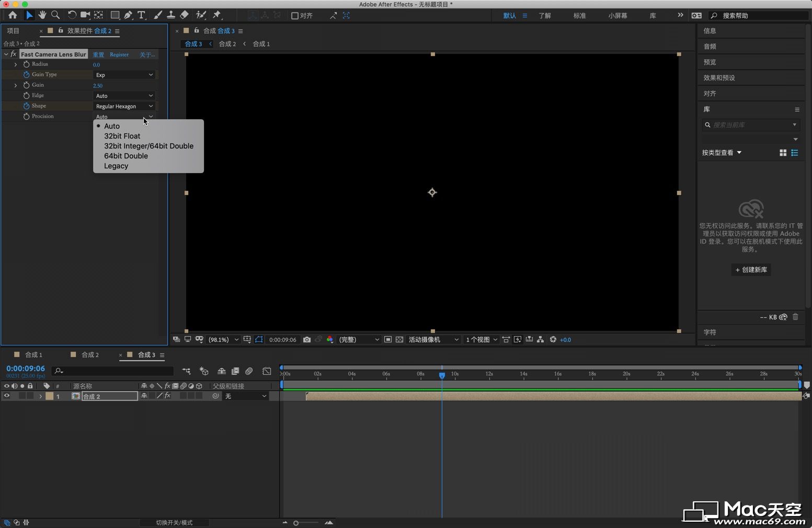Toggle the Shape stopwatch
The image size is (812, 528).
[26, 106]
